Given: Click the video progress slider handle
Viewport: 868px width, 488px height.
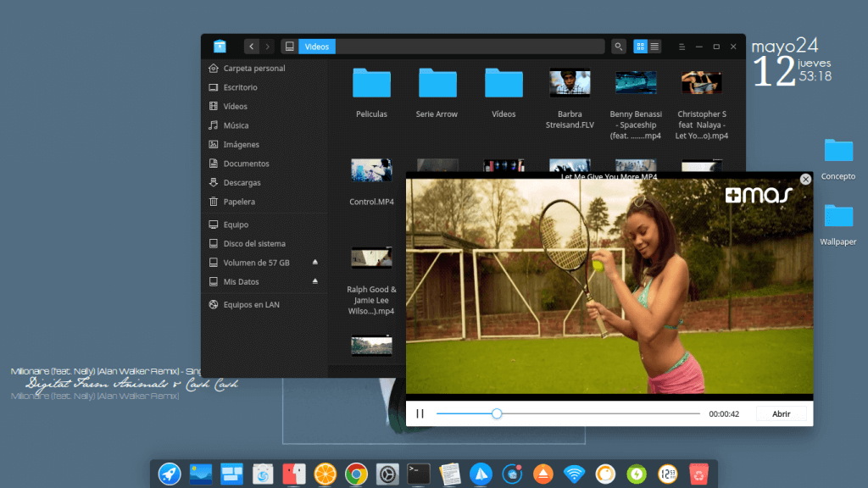Looking at the screenshot, I should coord(497,413).
